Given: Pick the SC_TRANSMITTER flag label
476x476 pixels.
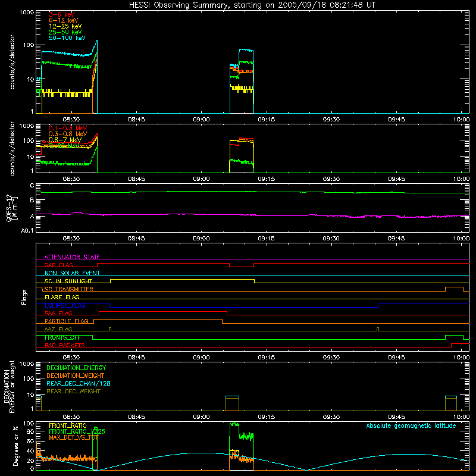Looking at the screenshot, I should (x=69, y=289).
